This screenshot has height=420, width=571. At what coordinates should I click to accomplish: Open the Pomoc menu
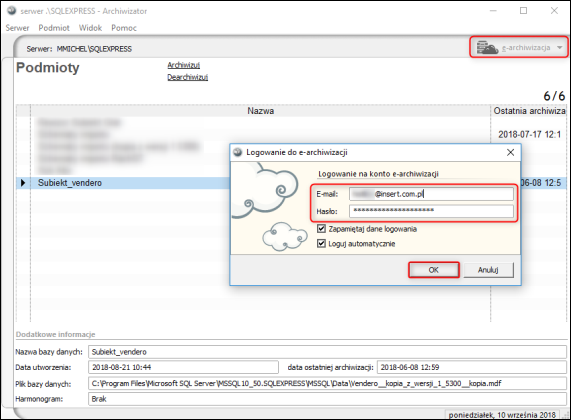tap(124, 28)
